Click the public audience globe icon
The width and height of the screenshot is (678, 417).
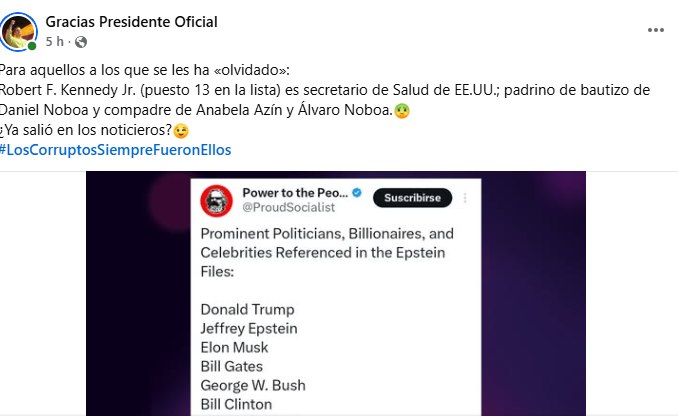(x=81, y=42)
